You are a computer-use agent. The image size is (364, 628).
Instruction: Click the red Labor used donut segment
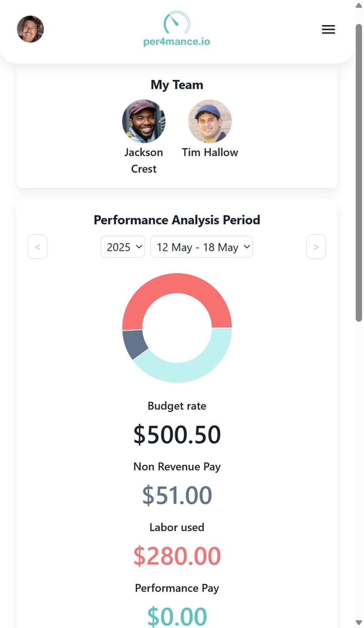coord(177,283)
